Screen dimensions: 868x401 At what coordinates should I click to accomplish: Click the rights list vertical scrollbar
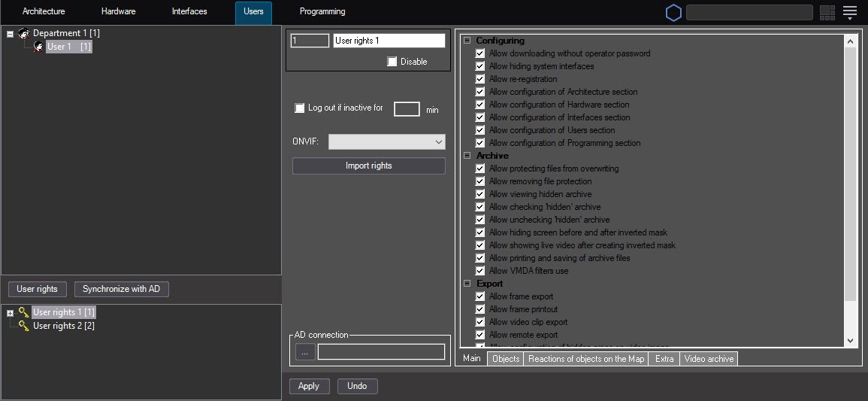click(850, 173)
